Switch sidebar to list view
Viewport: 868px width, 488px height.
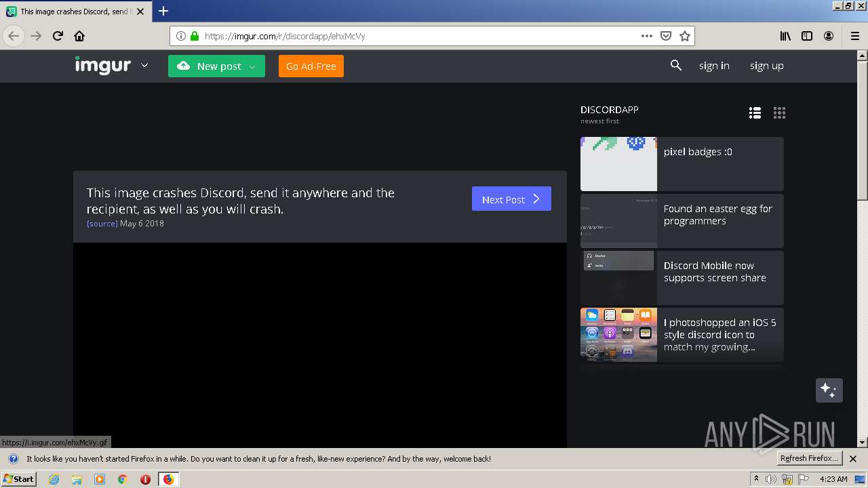click(x=755, y=113)
